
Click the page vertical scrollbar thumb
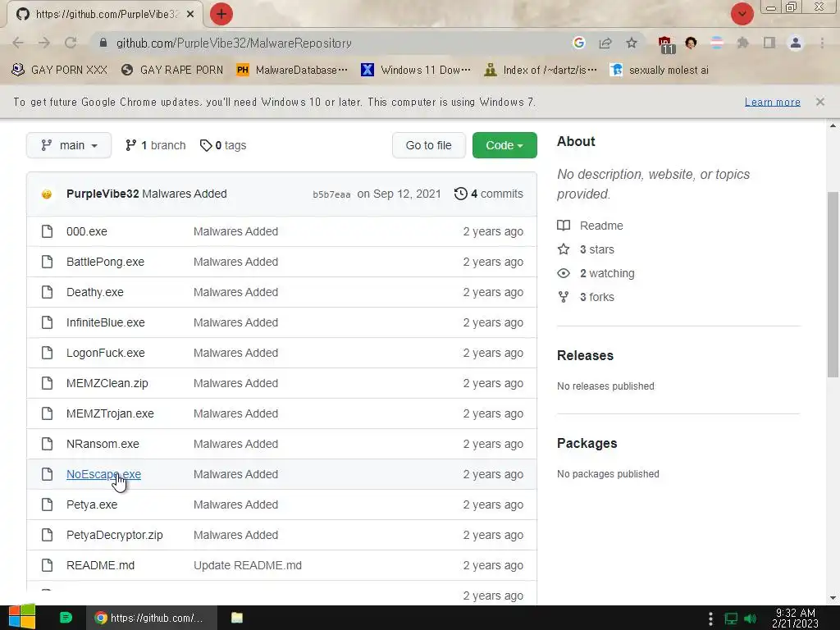(x=833, y=284)
